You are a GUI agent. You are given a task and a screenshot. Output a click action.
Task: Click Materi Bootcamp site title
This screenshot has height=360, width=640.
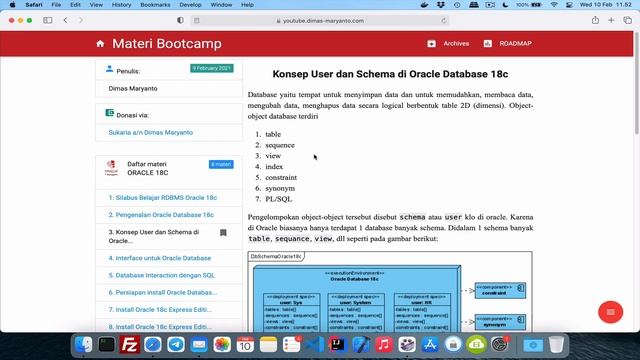pos(167,44)
